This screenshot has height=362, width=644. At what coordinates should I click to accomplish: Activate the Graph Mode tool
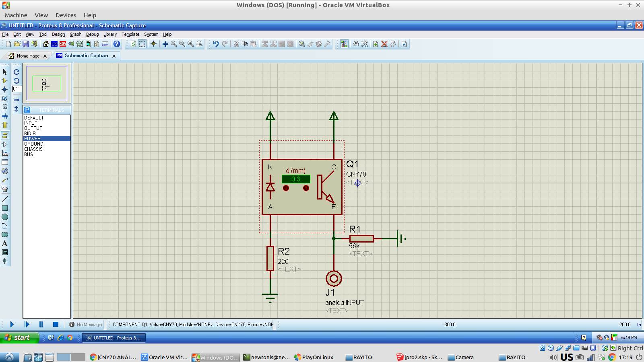5,153
